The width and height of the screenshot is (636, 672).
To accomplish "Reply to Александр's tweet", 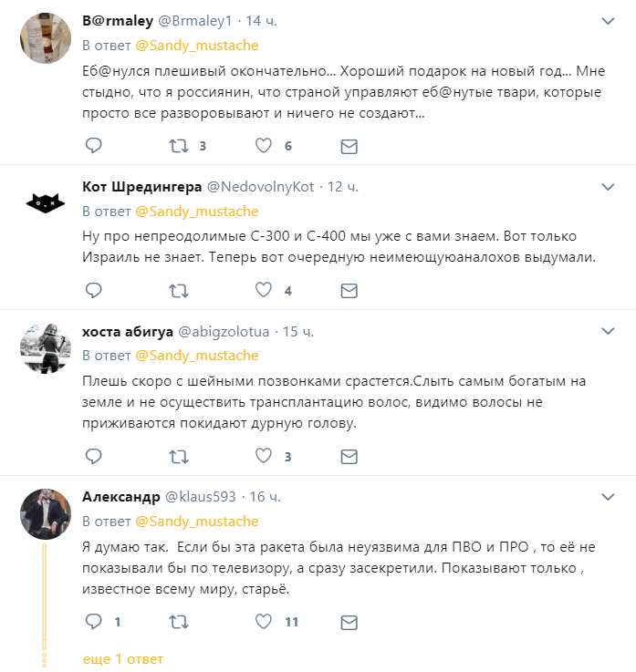I will click(x=93, y=622).
